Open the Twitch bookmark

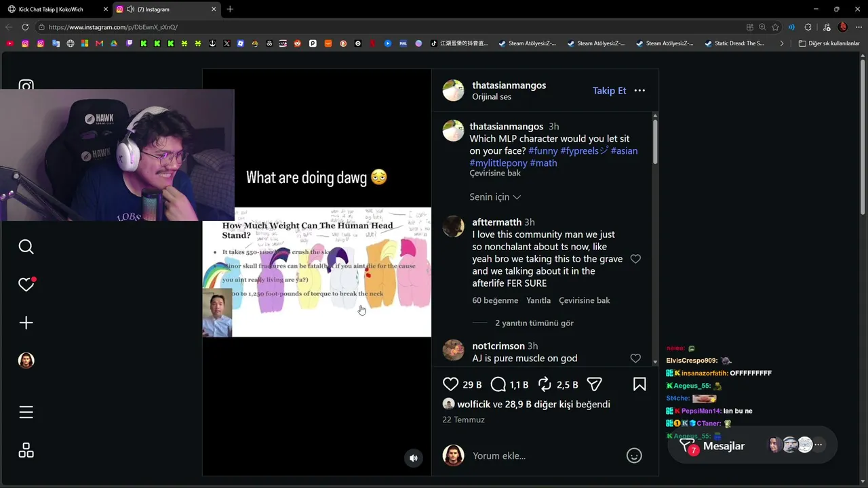pyautogui.click(x=129, y=43)
